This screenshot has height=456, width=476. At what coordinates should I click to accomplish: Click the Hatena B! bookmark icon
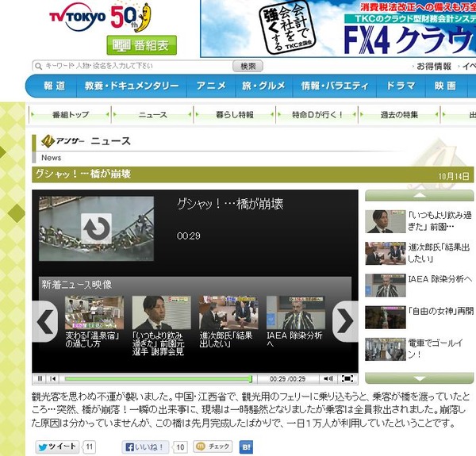pyautogui.click(x=246, y=447)
